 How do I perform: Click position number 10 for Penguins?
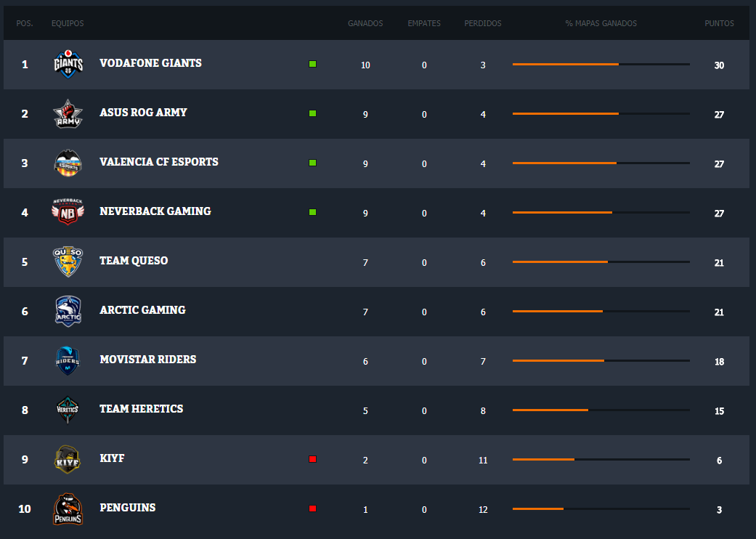click(25, 509)
